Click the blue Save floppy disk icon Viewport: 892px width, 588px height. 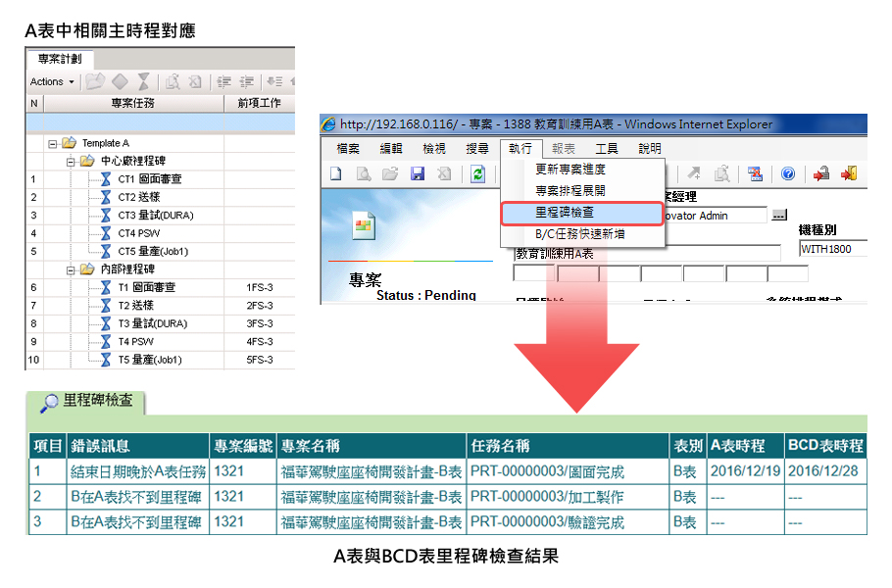(418, 174)
